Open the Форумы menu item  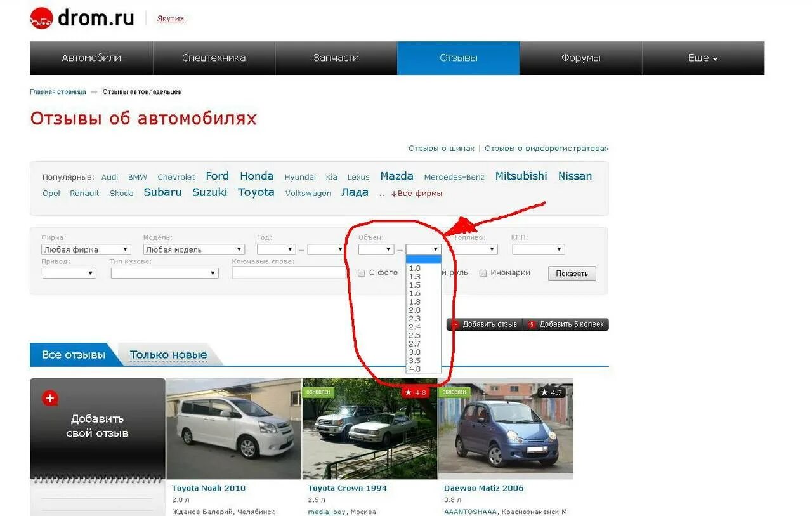580,58
